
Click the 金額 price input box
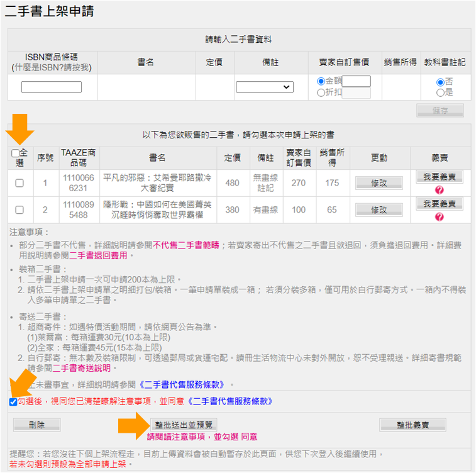point(356,81)
